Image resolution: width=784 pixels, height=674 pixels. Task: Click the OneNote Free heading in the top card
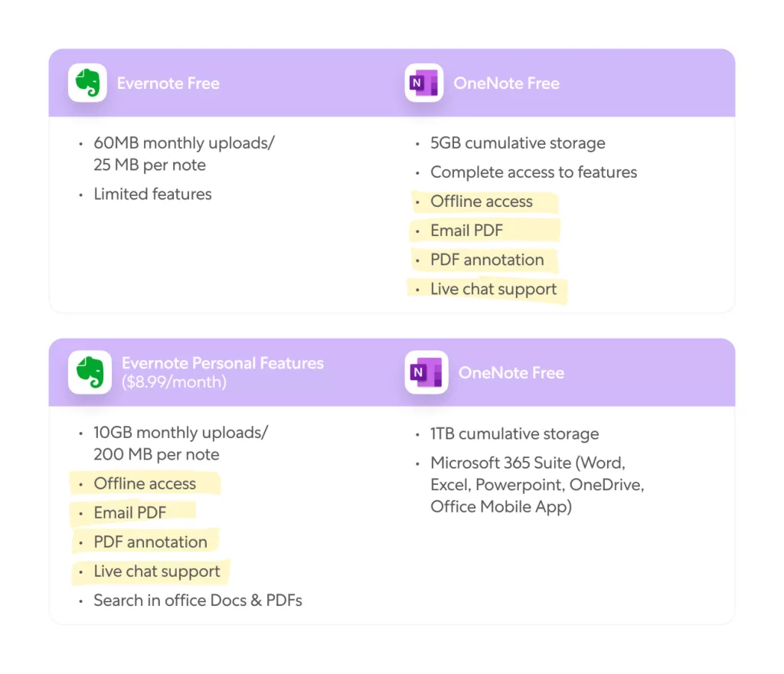pyautogui.click(x=506, y=83)
